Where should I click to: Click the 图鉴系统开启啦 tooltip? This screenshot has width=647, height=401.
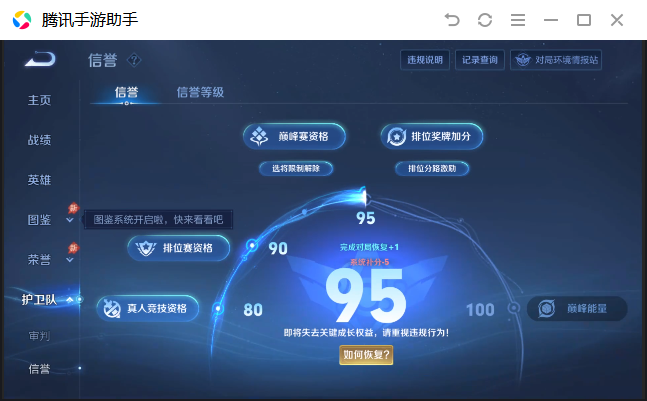[158, 219]
